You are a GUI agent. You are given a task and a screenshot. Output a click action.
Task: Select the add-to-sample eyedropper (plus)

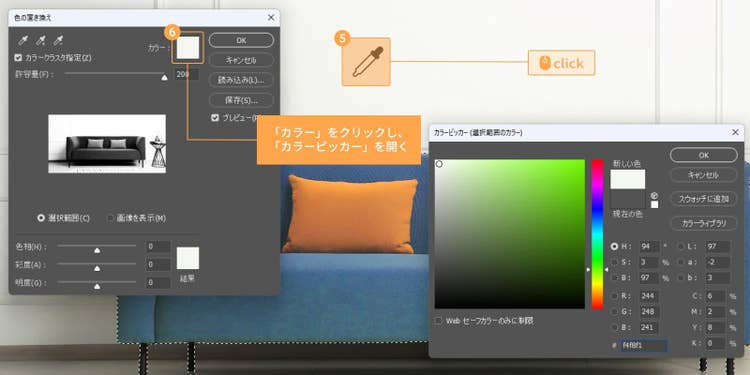pyautogui.click(x=41, y=41)
